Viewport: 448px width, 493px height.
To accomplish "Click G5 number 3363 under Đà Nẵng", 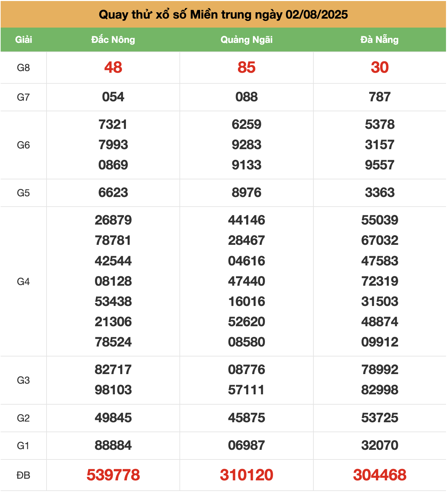I will (x=380, y=193).
